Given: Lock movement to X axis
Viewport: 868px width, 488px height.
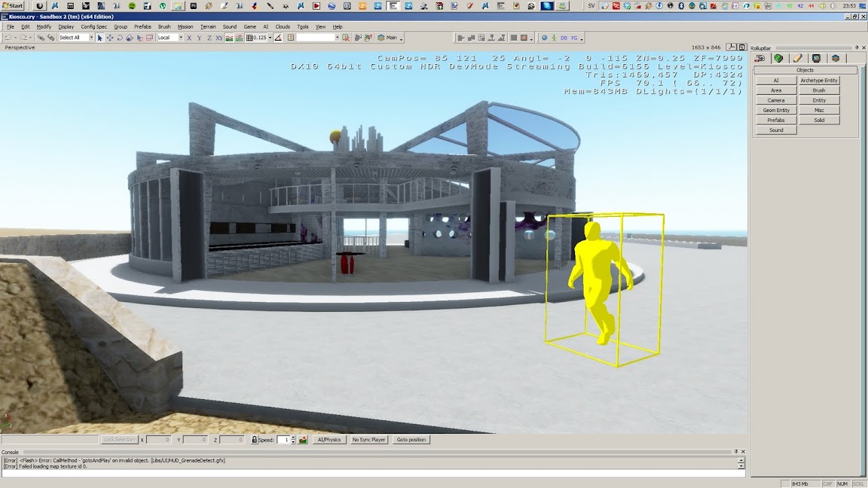Looking at the screenshot, I should click(189, 38).
